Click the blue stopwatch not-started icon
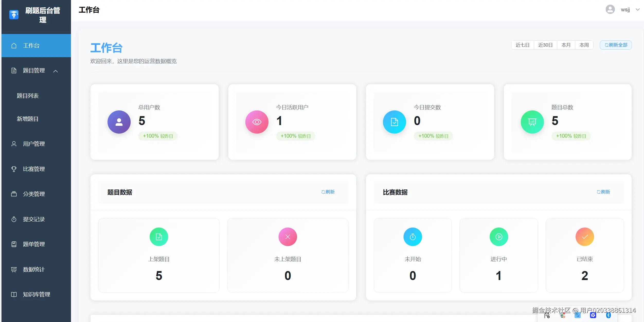 [413, 237]
